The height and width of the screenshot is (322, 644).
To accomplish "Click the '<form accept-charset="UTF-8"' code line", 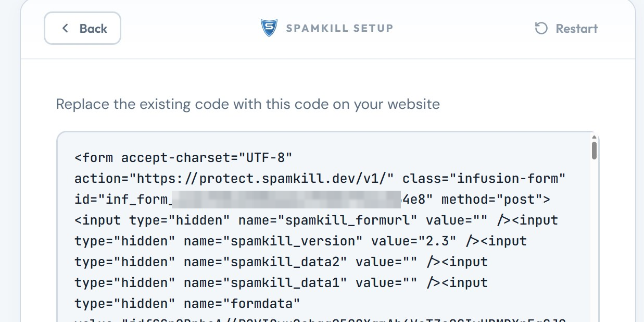I will click(x=184, y=157).
